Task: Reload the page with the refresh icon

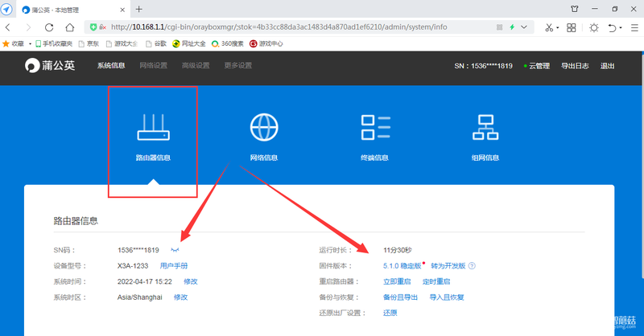Action: pos(49,27)
